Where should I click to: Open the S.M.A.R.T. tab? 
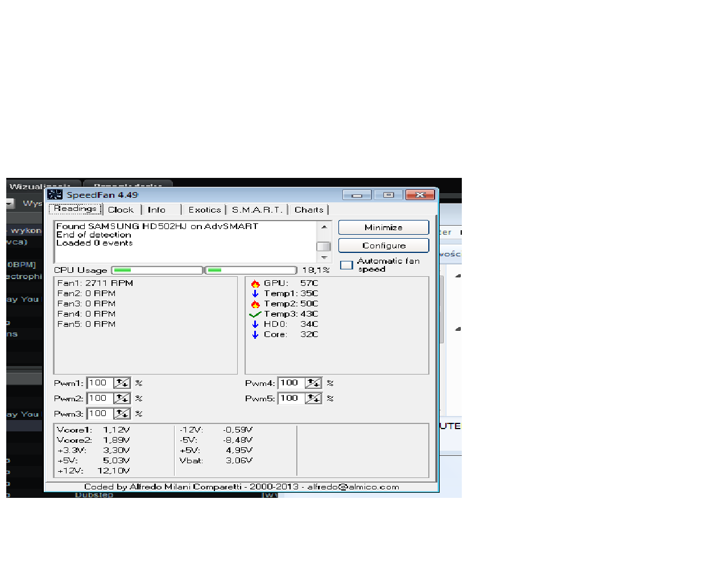point(257,210)
